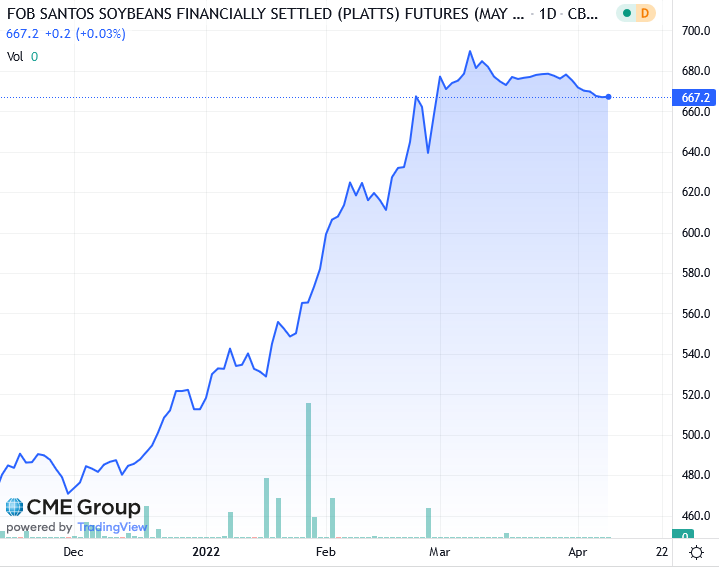Click the last price dot on the line
719x569 pixels.
(x=609, y=97)
